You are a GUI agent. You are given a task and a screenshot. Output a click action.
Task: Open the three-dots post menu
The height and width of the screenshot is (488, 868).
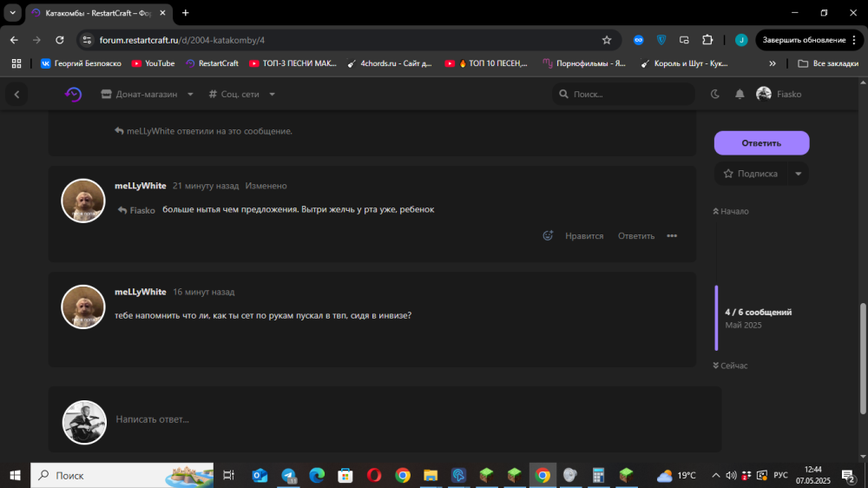click(x=672, y=236)
